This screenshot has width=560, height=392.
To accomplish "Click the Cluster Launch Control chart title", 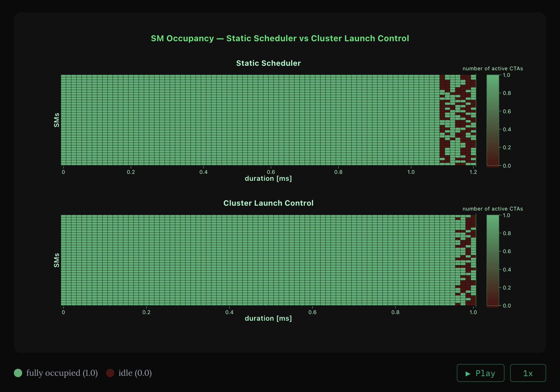I will 268,203.
